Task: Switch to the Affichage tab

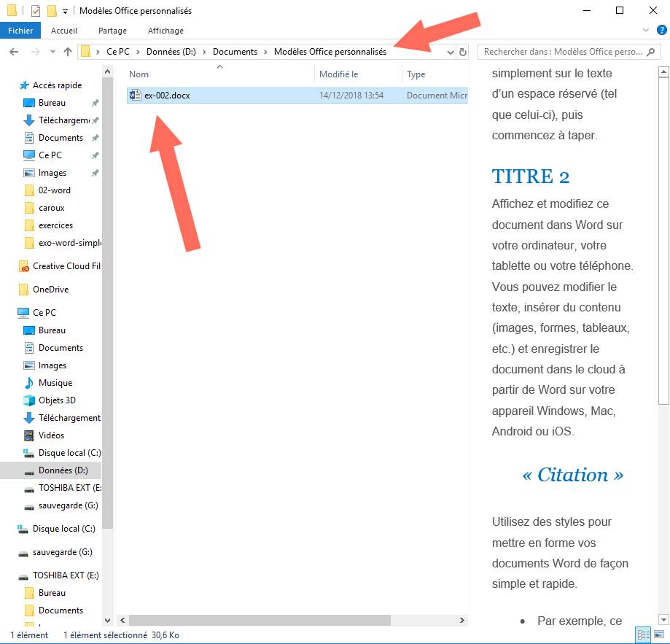Action: 165,31
